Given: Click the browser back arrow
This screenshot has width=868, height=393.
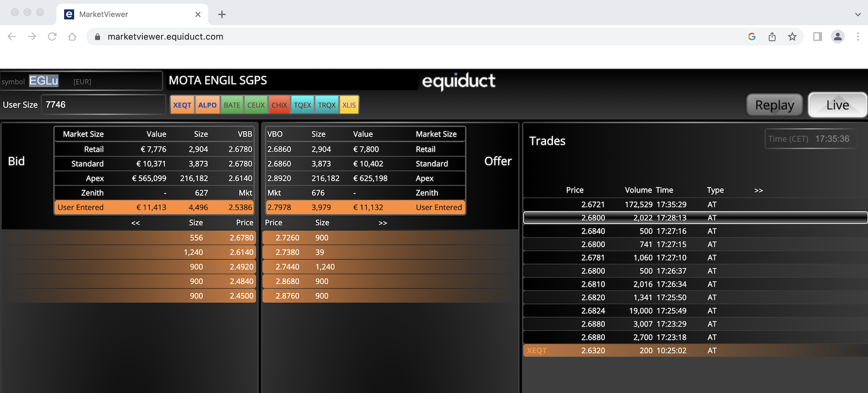Looking at the screenshot, I should (x=12, y=36).
